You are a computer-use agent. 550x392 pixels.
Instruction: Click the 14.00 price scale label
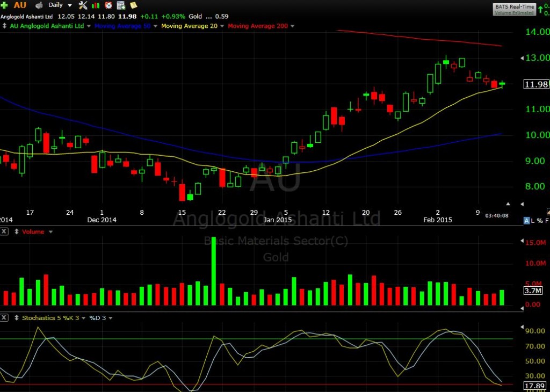(537, 32)
